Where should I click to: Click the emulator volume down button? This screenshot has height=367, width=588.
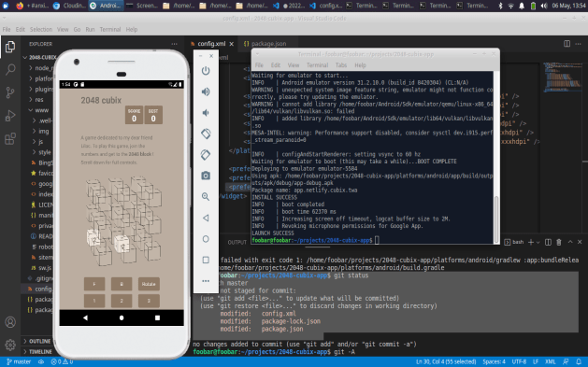pos(206,113)
